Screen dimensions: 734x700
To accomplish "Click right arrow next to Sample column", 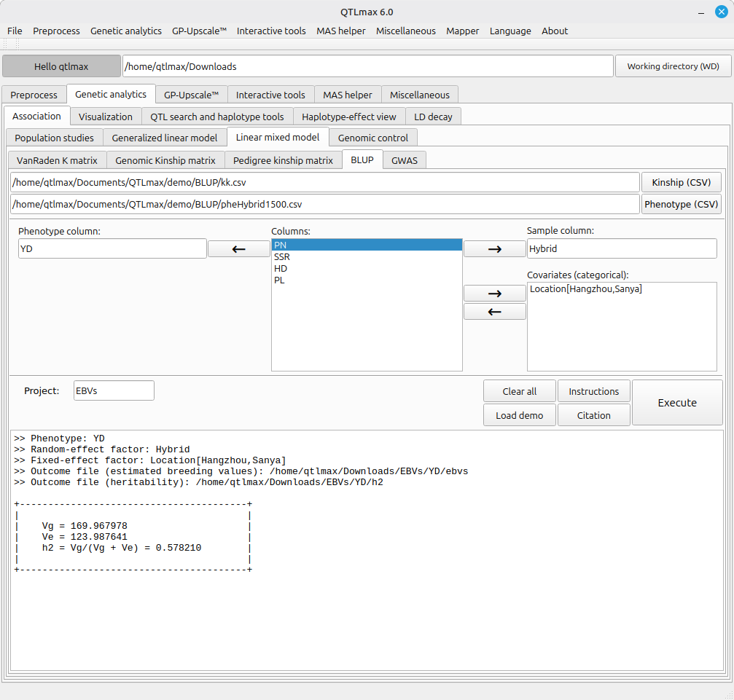I will (494, 249).
